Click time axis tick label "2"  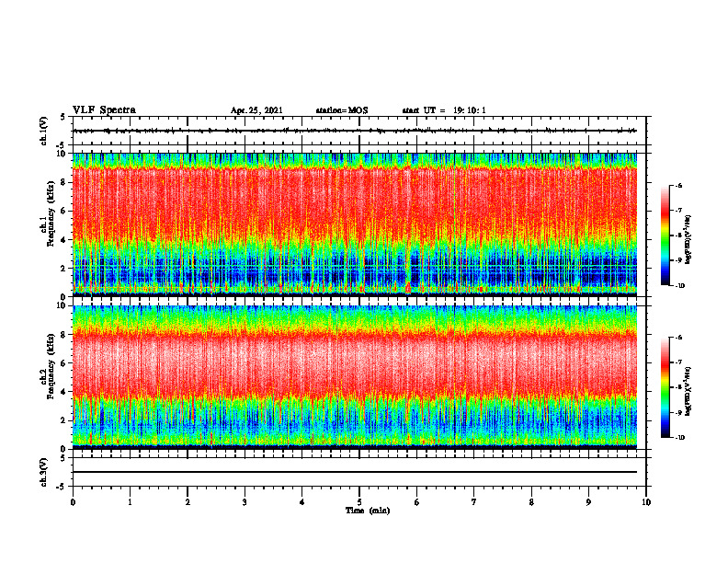coord(188,502)
